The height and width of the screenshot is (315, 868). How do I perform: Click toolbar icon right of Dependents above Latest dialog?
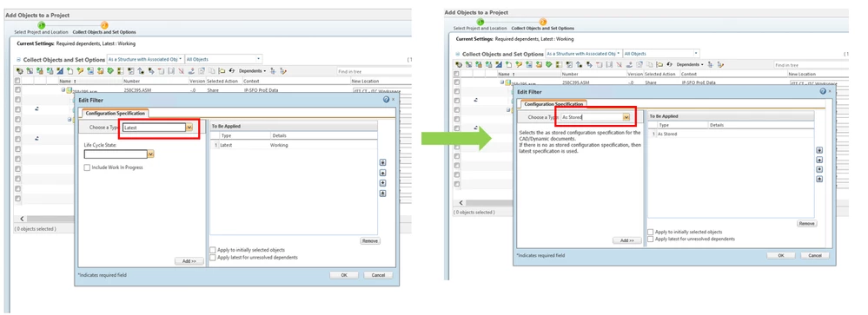[273, 71]
